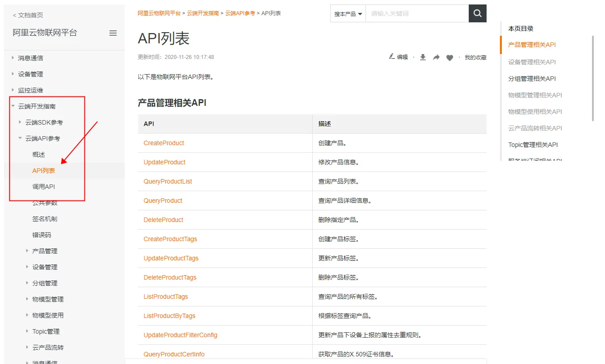605x364 pixels.
Task: Click 云端开发指南 breadcrumb link
Action: [x=203, y=13]
